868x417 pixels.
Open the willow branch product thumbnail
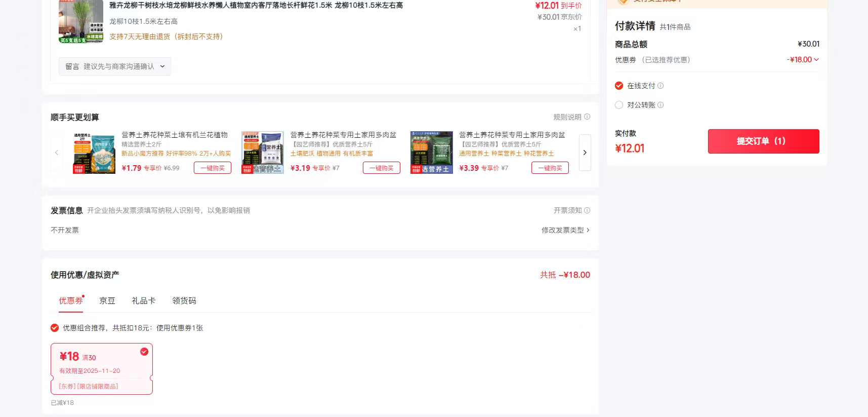pos(81,21)
